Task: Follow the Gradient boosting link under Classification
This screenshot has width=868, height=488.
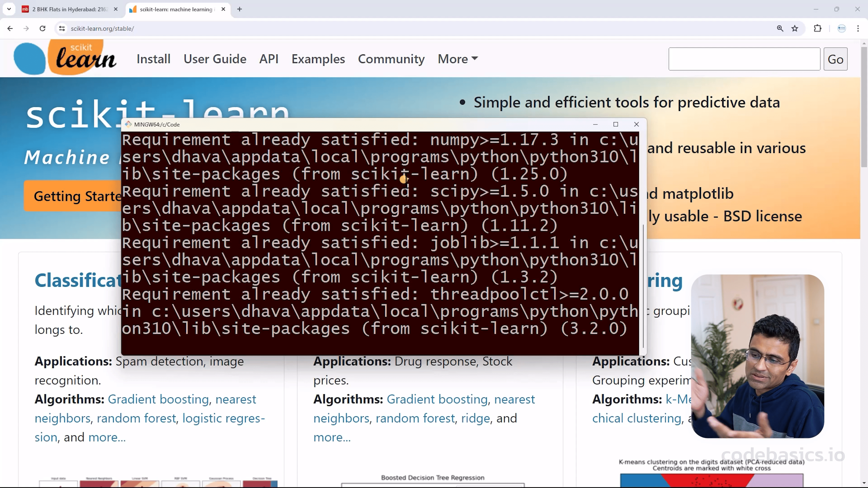Action: coord(158,399)
